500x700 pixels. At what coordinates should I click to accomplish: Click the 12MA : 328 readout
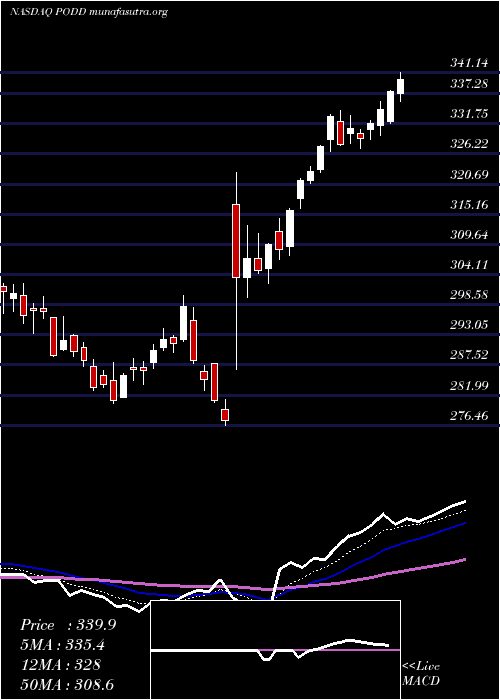point(61,665)
